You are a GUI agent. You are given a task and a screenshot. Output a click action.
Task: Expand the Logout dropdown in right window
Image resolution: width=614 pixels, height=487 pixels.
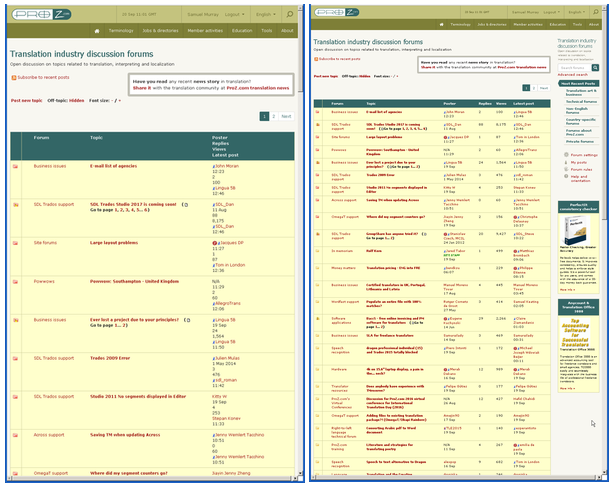pyautogui.click(x=551, y=12)
